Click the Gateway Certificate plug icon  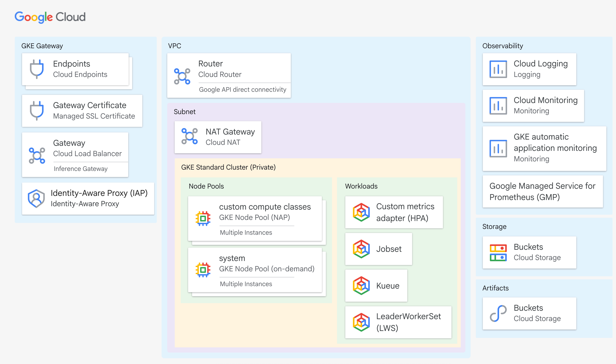37,111
